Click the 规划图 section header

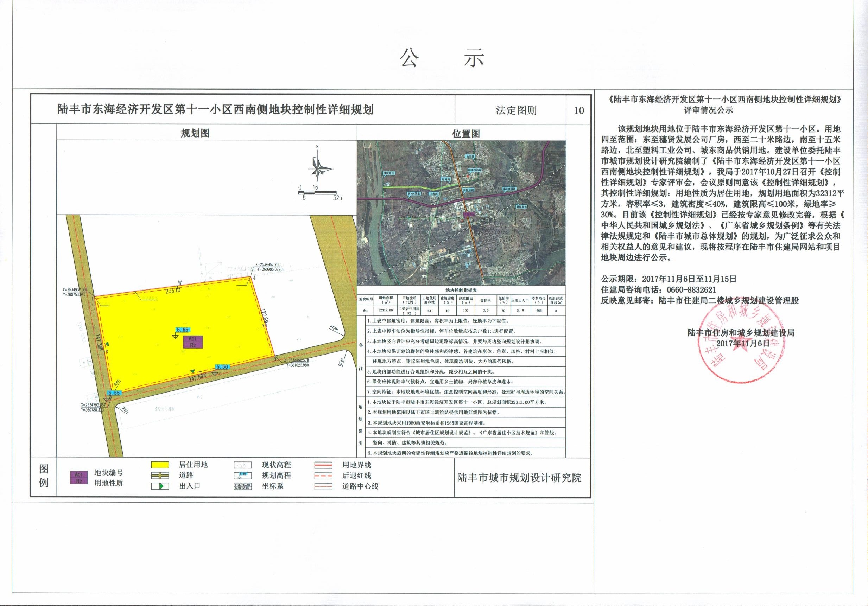195,133
